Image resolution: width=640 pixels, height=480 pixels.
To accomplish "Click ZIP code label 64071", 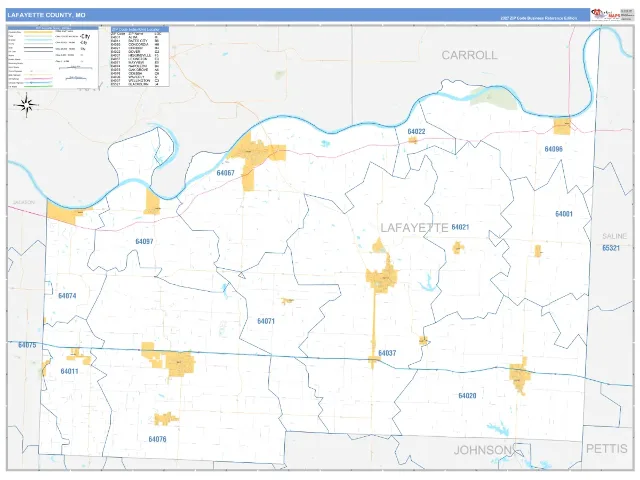I will point(266,321).
